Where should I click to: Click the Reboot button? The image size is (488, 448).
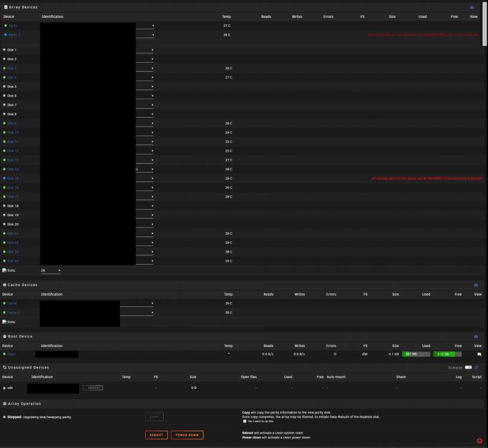[156, 435]
